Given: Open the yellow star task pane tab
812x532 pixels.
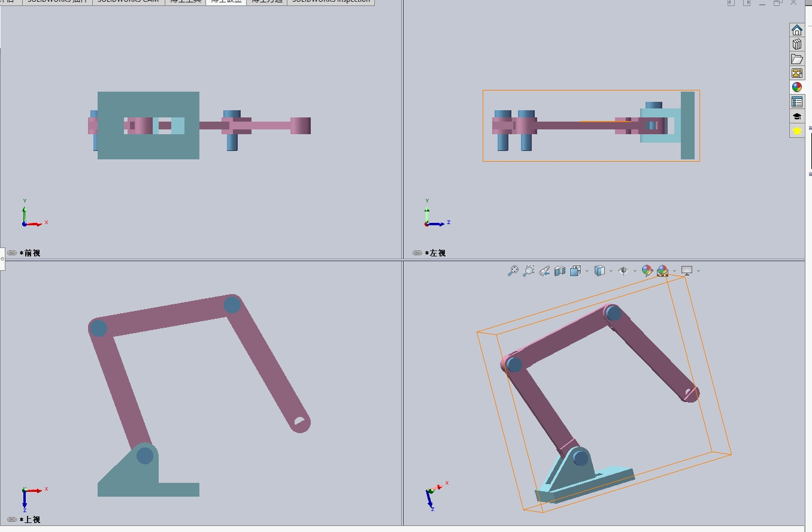Looking at the screenshot, I should click(x=797, y=131).
